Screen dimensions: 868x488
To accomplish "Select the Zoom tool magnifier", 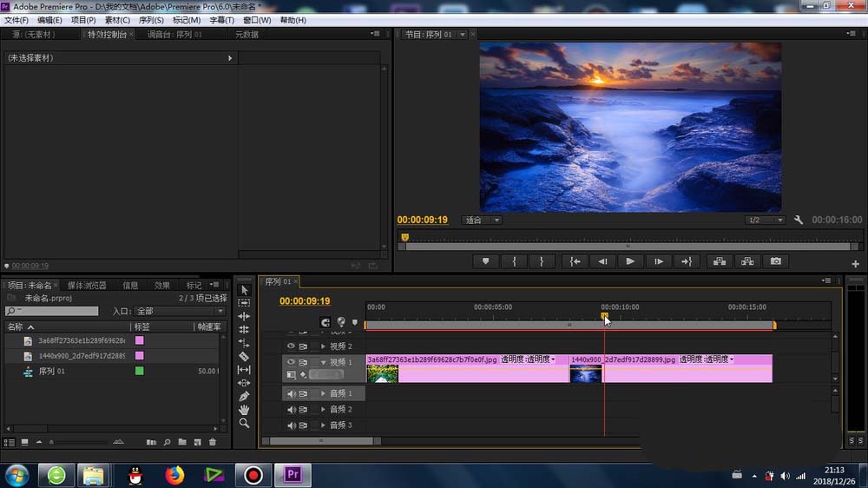I will point(244,423).
